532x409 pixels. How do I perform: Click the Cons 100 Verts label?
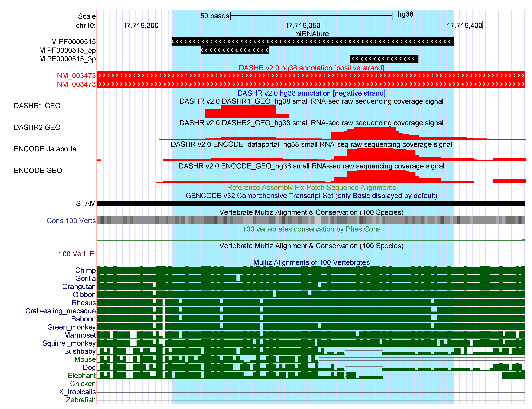click(x=71, y=221)
